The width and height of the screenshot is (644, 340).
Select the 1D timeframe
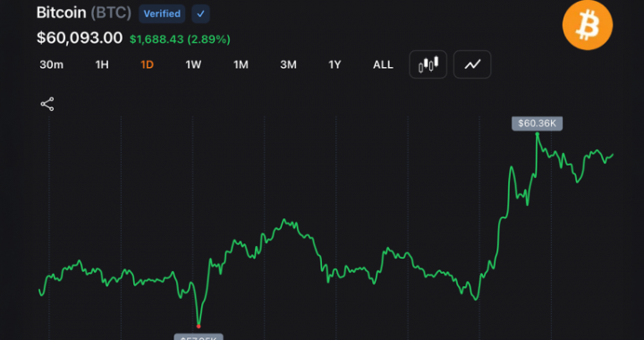(x=147, y=64)
